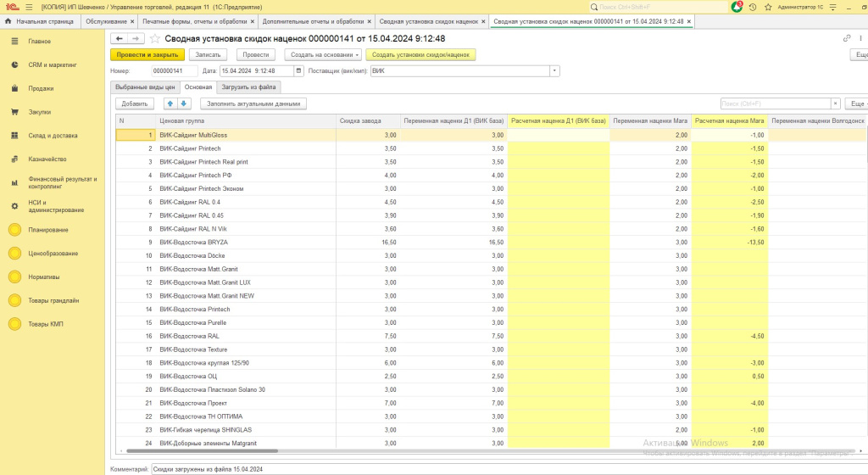Image resolution: width=868 pixels, height=475 pixels.
Task: Switch to the Загрузить из файла tab
Action: point(248,87)
